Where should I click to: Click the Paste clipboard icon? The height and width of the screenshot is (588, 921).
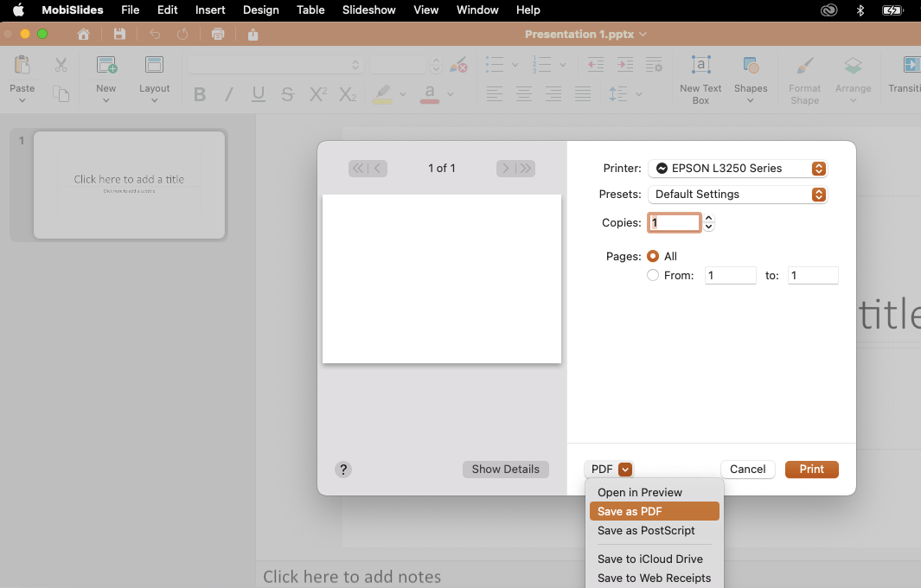tap(22, 65)
